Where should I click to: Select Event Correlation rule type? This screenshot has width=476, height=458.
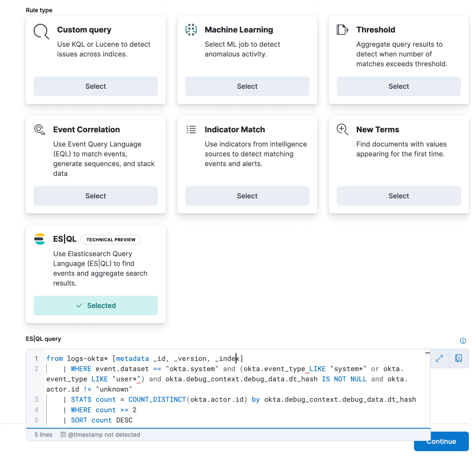tap(96, 195)
